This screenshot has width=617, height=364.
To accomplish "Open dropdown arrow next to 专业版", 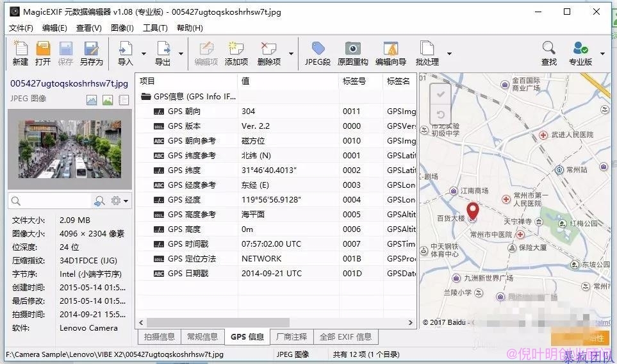I will click(602, 54).
